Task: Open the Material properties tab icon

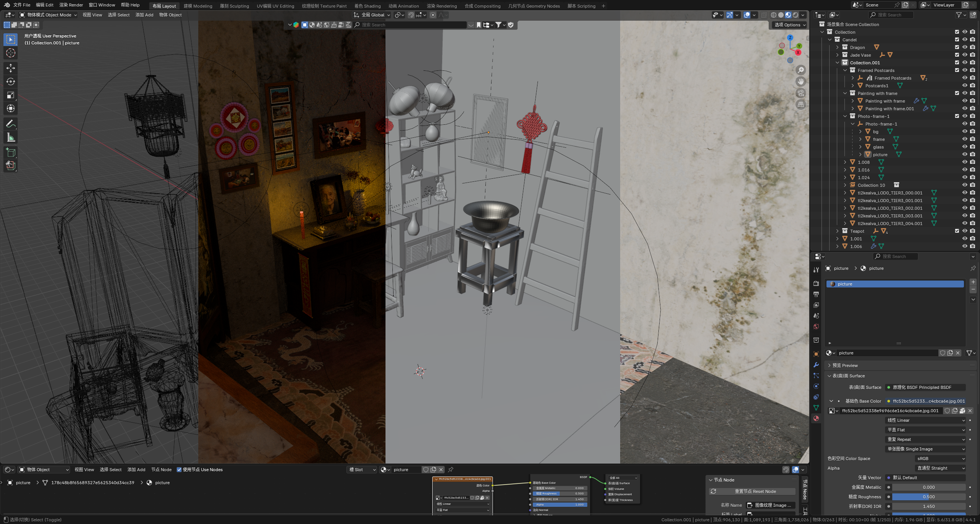Action: (816, 418)
